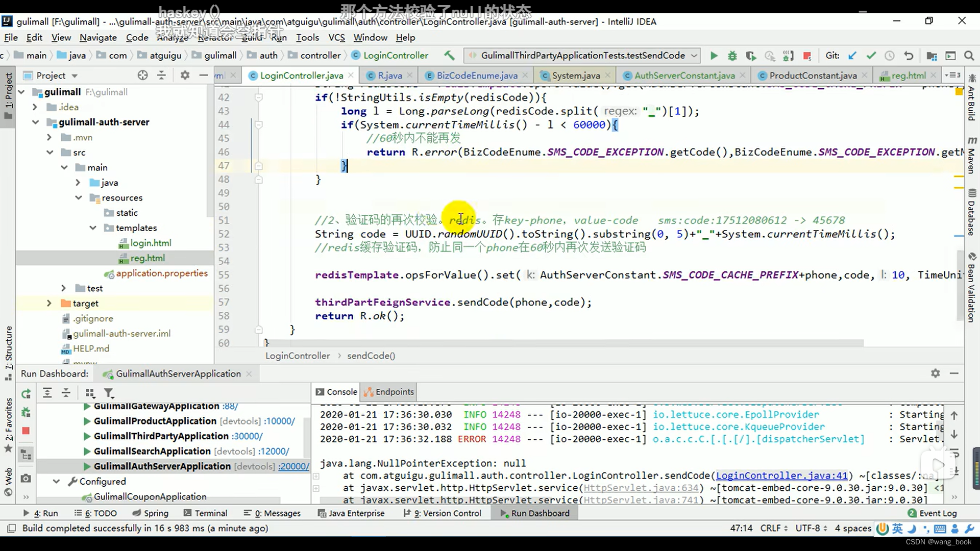Select the LoginController.java tab
This screenshot has height=551, width=980.
pyautogui.click(x=302, y=76)
